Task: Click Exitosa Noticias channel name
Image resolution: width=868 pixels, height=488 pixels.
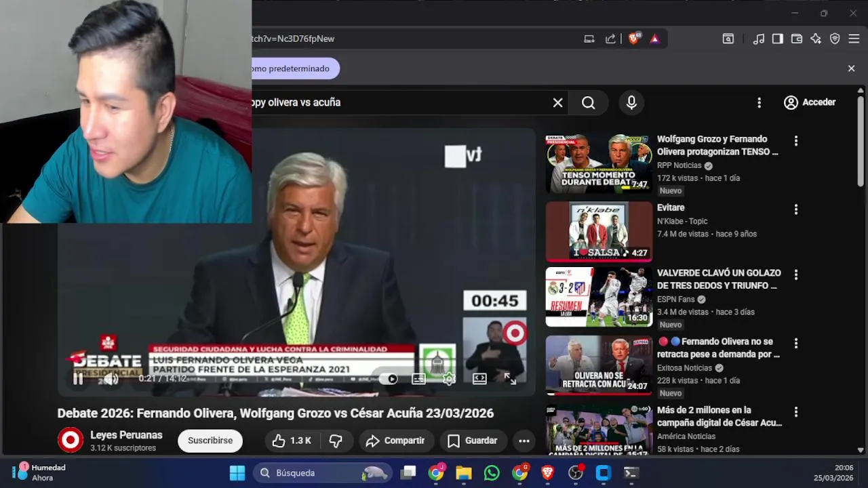Action: pyautogui.click(x=684, y=368)
